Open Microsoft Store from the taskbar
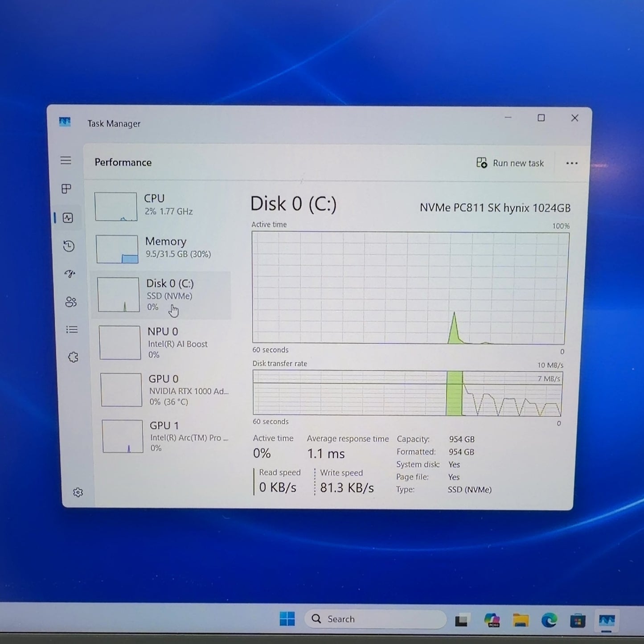Image resolution: width=644 pixels, height=644 pixels. point(578,620)
